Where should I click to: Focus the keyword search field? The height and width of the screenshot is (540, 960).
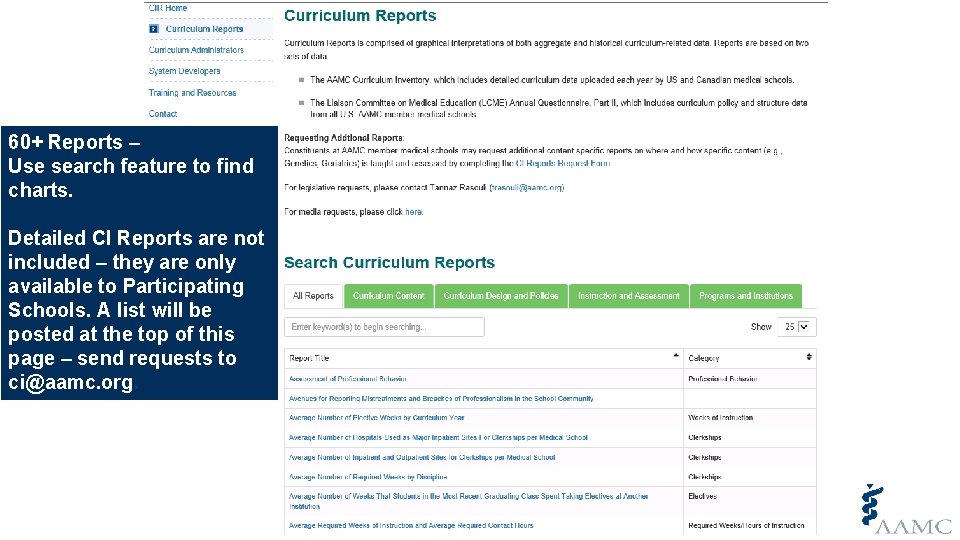point(384,327)
